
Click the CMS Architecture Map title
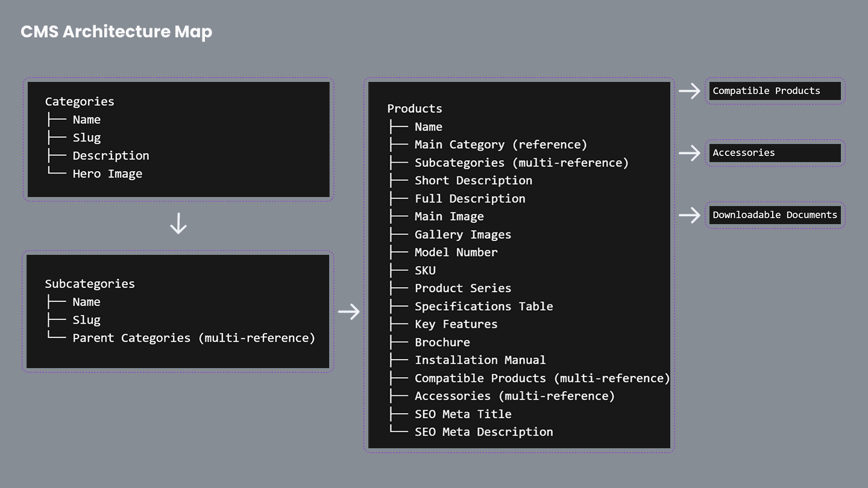[116, 31]
